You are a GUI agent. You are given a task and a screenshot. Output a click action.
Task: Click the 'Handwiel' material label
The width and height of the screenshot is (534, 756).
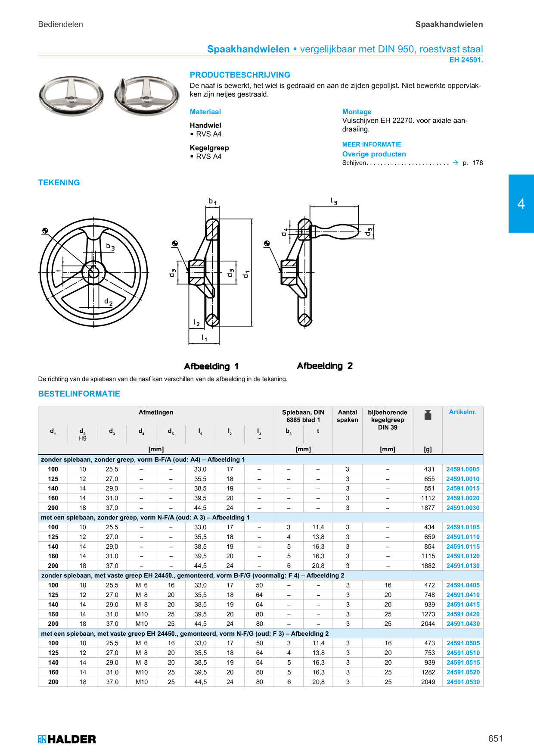coord(205,125)
